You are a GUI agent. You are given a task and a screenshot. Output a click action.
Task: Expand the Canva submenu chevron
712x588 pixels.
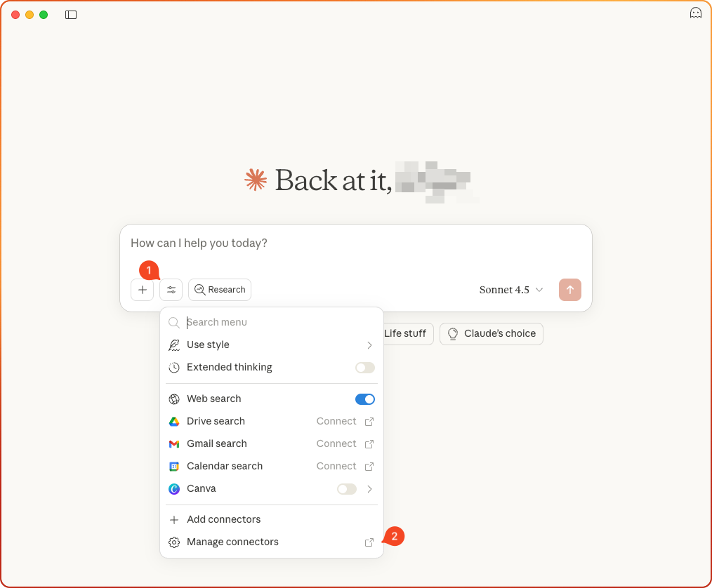369,488
